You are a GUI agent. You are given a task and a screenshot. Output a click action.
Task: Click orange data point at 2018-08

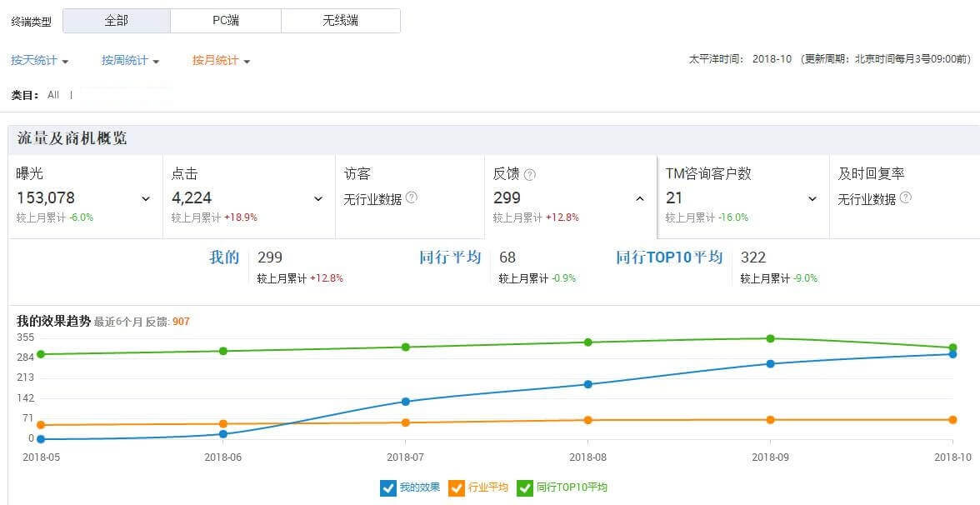click(587, 420)
